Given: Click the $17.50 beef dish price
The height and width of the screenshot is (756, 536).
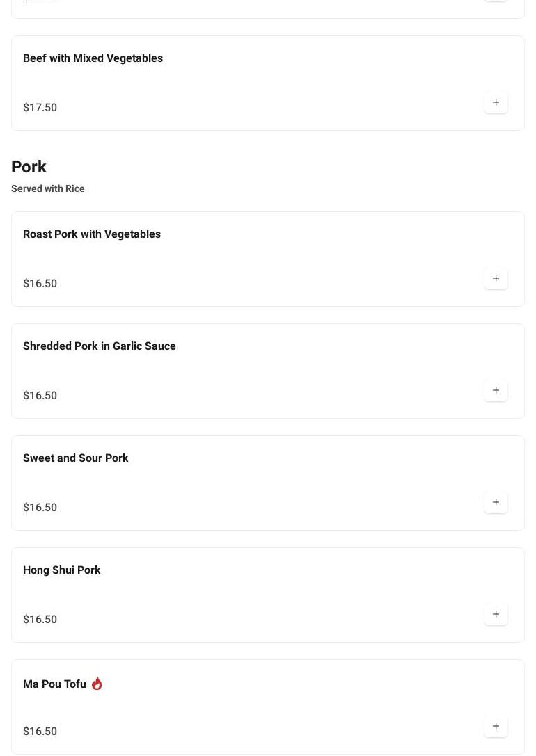Looking at the screenshot, I should 40,108.
